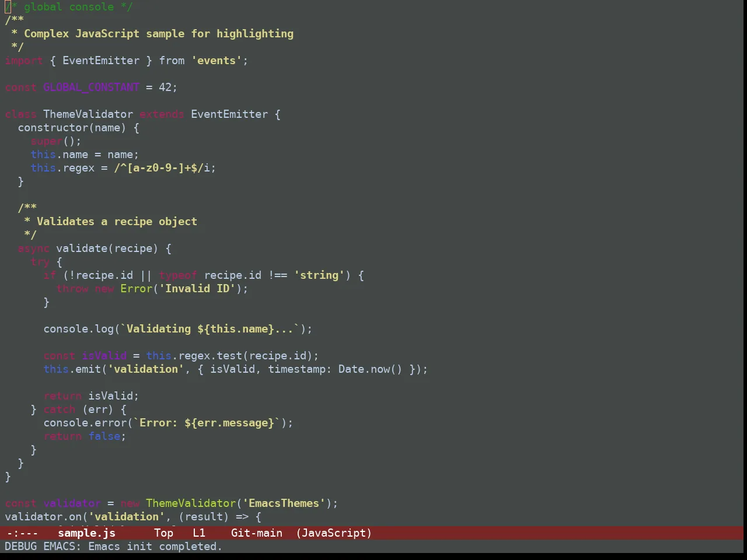Click the number 42
Image resolution: width=747 pixels, height=560 pixels.
click(x=165, y=87)
